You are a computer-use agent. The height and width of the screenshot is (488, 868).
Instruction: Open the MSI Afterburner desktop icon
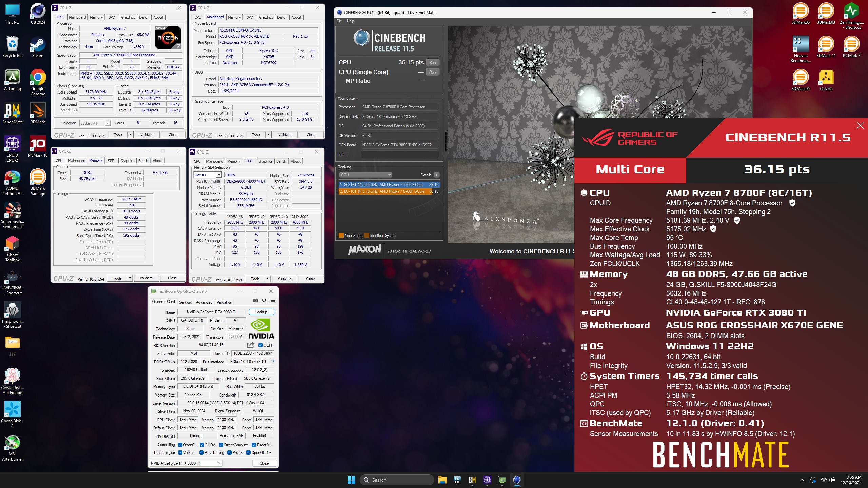point(13,448)
